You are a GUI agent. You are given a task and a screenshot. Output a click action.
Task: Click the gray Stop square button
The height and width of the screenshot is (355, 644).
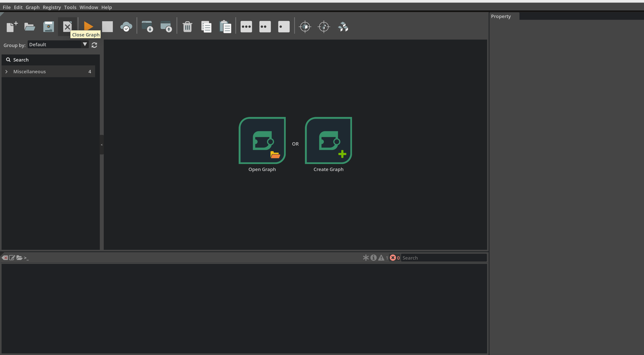tap(107, 26)
